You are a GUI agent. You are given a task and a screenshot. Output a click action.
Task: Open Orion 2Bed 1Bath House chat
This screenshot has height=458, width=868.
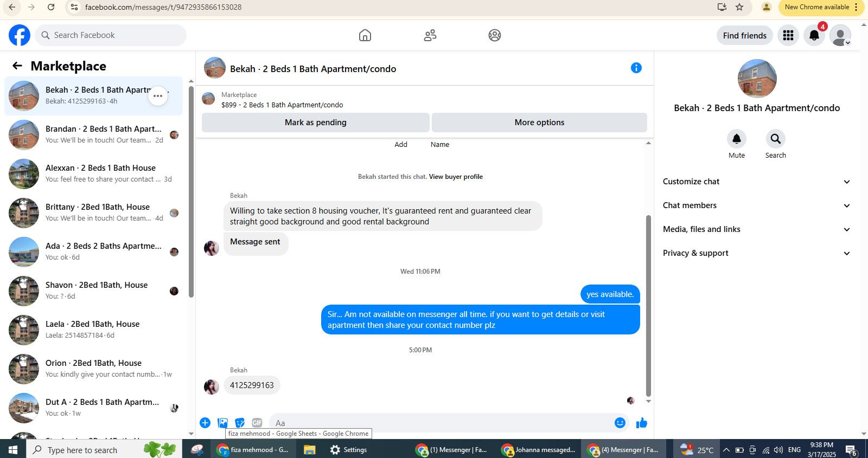click(93, 369)
